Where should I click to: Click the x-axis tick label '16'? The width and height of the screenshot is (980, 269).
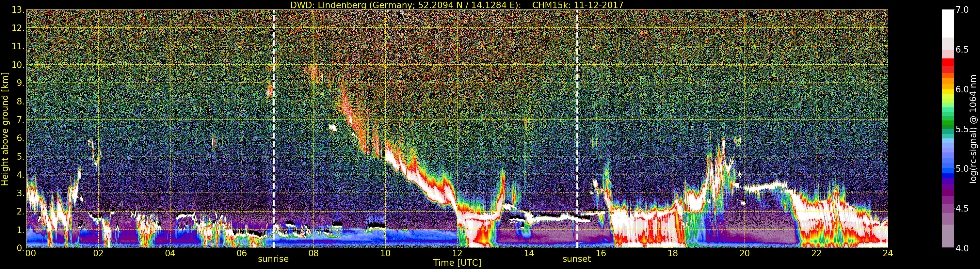[601, 253]
